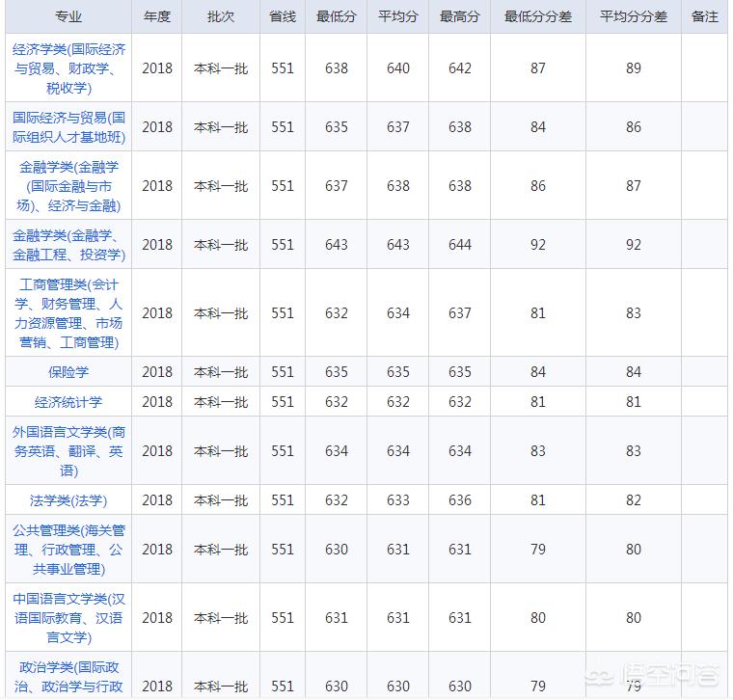Viewport: 733px width, 700px height.
Task: Select lowest score 643 in 金融工程 row
Action: (x=336, y=245)
